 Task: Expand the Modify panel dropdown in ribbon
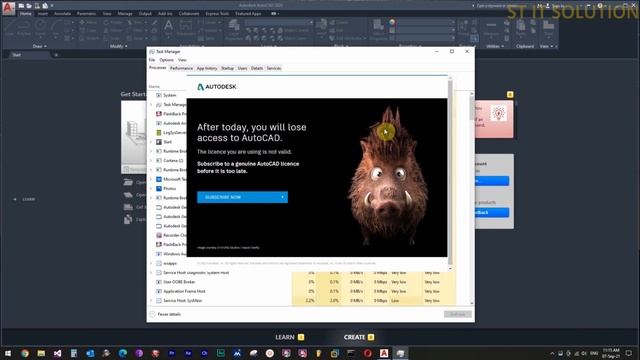118,46
